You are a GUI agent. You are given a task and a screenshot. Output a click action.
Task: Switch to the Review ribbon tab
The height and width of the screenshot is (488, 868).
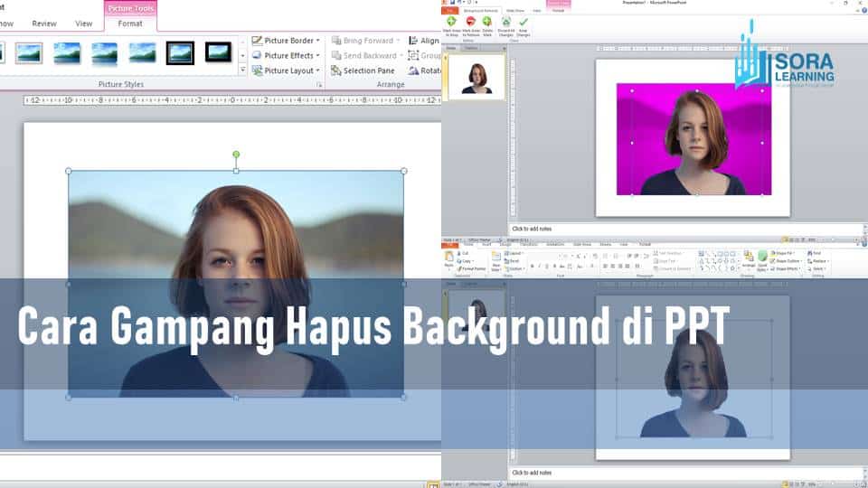click(x=44, y=23)
